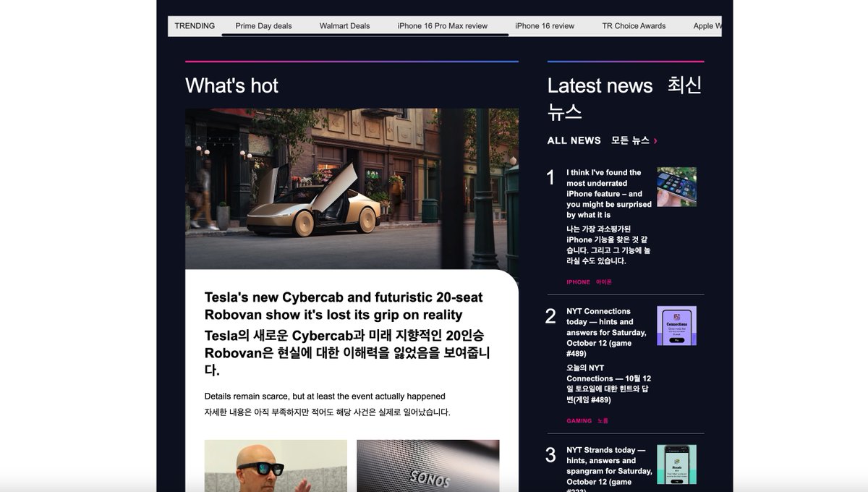Click the Tesla Cybercab headline
The height and width of the screenshot is (492, 868).
[x=341, y=306]
